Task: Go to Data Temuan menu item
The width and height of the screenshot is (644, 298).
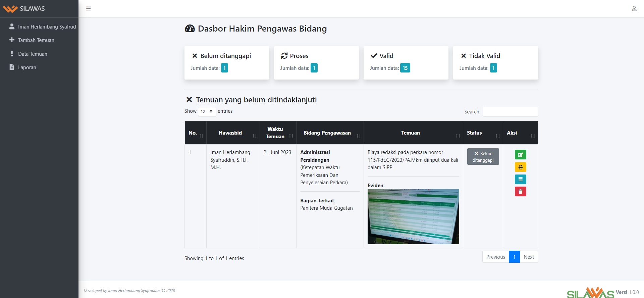Action: [x=33, y=54]
